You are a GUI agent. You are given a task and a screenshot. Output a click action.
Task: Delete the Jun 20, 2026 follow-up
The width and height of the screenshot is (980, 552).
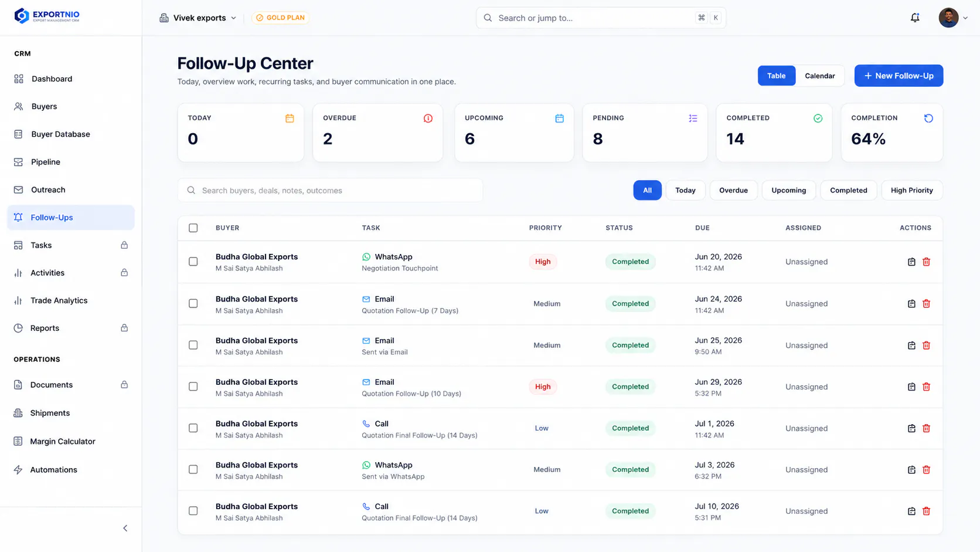click(926, 262)
